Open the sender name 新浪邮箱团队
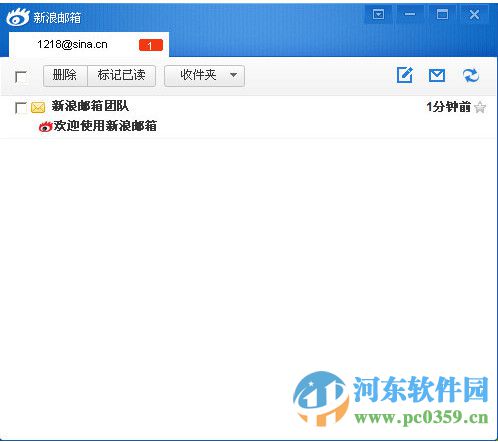Viewport: 498px width, 442px height. coord(90,106)
